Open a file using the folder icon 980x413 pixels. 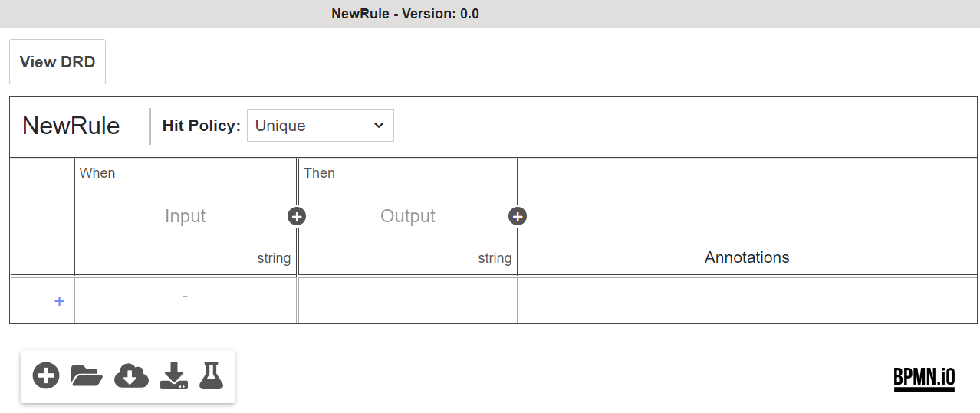point(87,375)
